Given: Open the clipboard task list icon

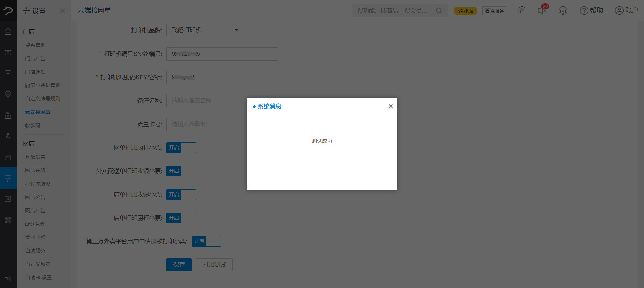Looking at the screenshot, I should pyautogui.click(x=522, y=11).
